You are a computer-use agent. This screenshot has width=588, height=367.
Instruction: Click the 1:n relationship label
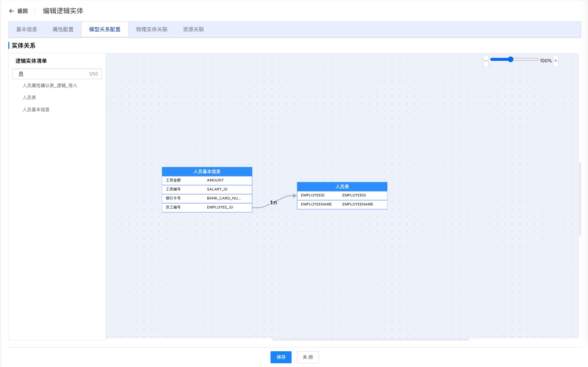click(273, 202)
